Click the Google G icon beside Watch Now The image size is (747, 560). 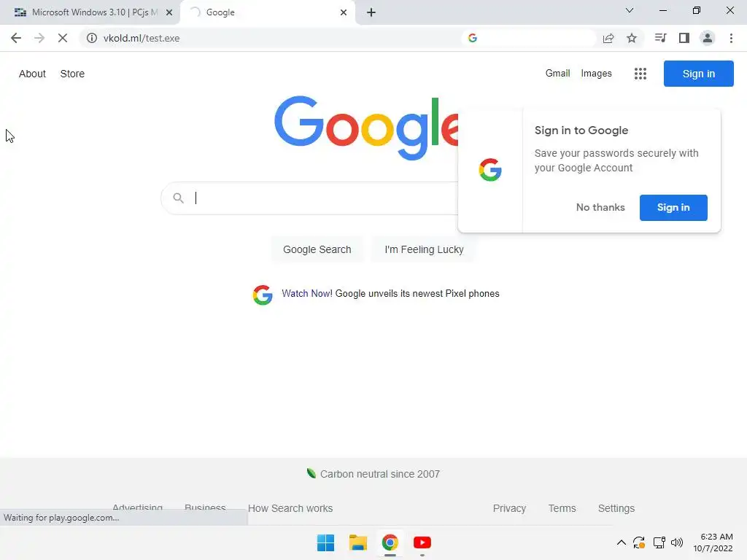(x=263, y=295)
